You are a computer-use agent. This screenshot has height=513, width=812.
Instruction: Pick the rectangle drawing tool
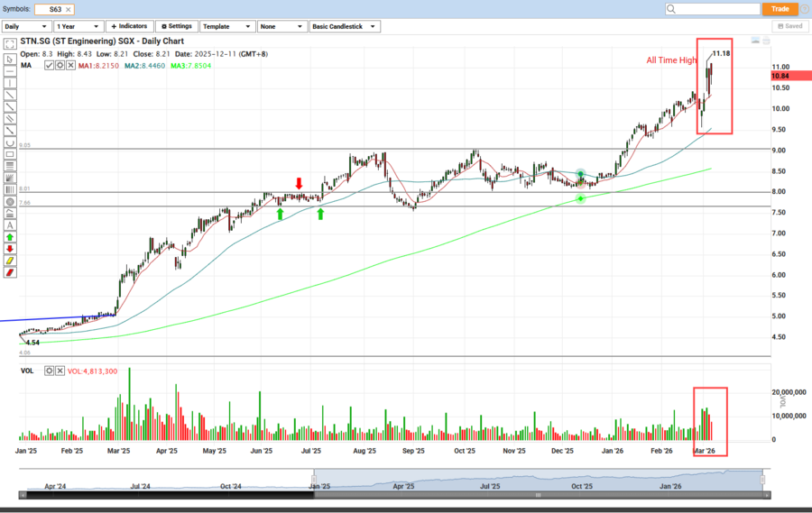[10, 154]
